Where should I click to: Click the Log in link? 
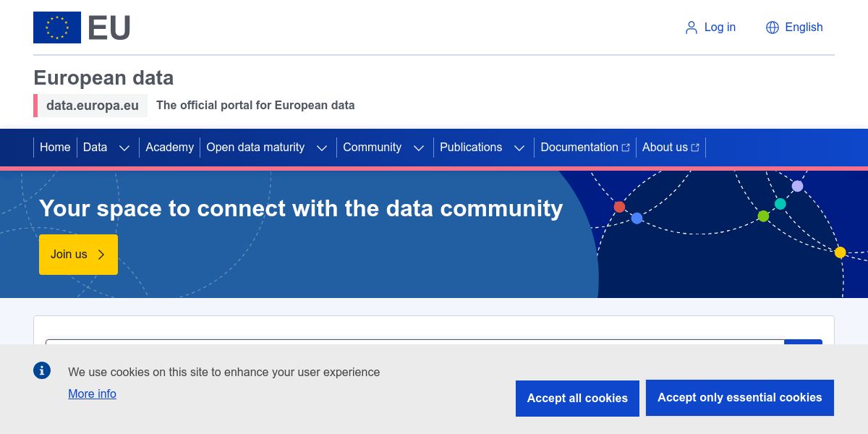click(x=720, y=27)
